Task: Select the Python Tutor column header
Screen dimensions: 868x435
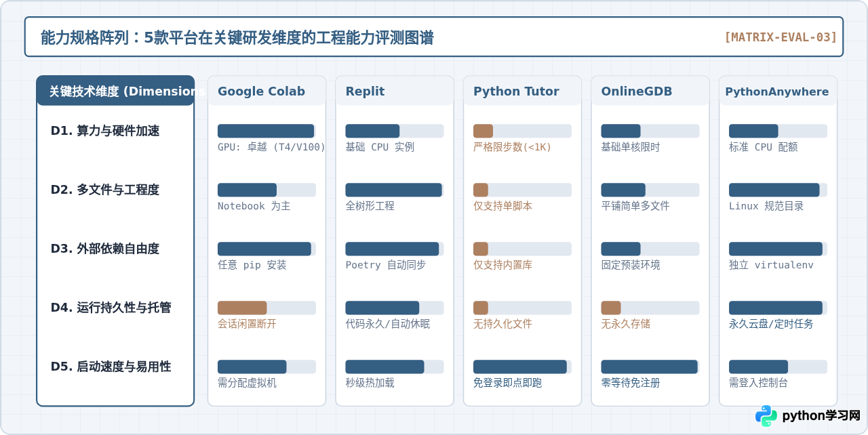Action: point(522,91)
